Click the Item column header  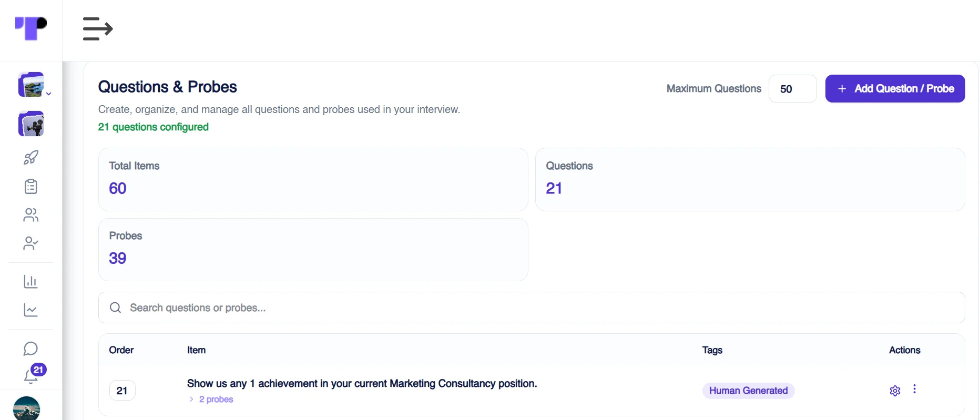pos(197,350)
